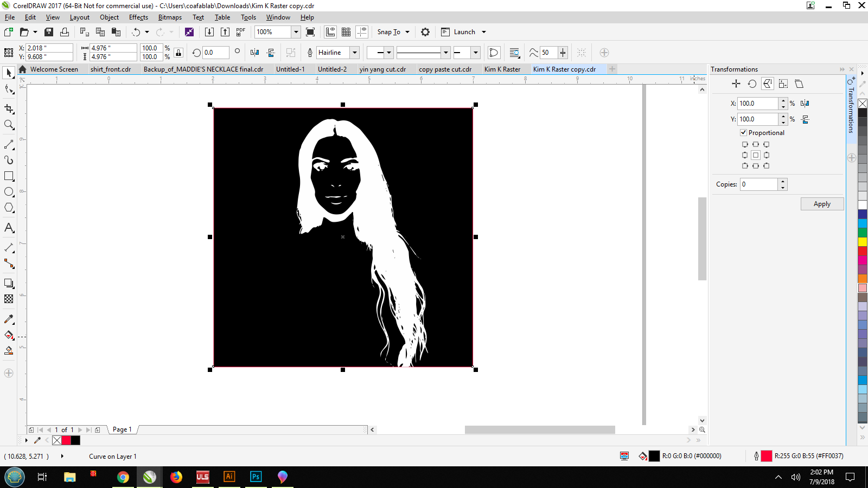The image size is (868, 488).
Task: Click the yellow swatch in color palette
Action: [x=863, y=242]
